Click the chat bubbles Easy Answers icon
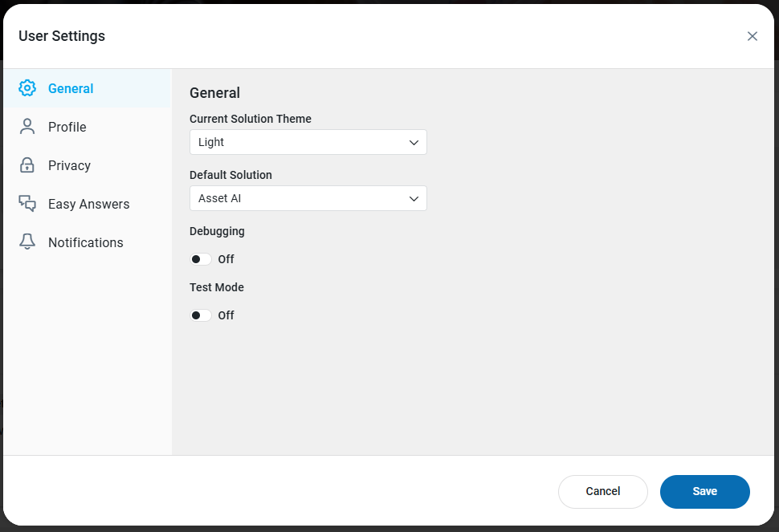Viewport: 779px width, 532px height. coord(27,204)
